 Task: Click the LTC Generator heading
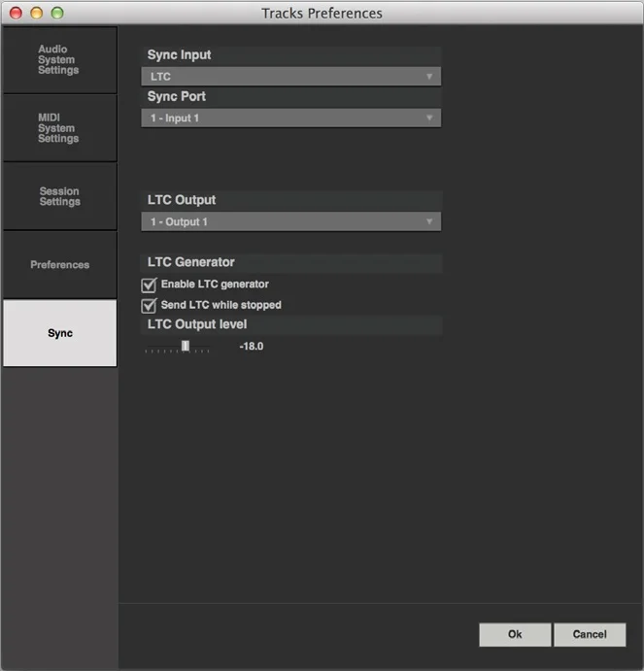[x=191, y=262]
